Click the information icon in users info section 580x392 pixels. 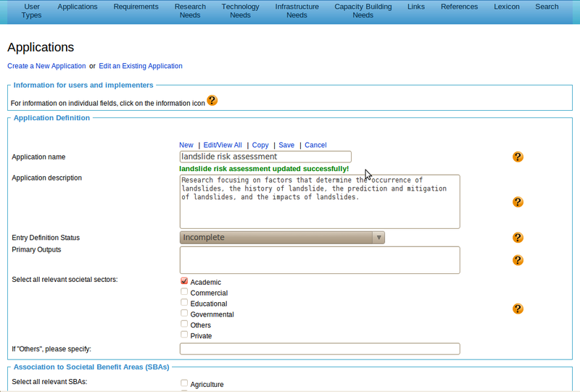click(212, 101)
